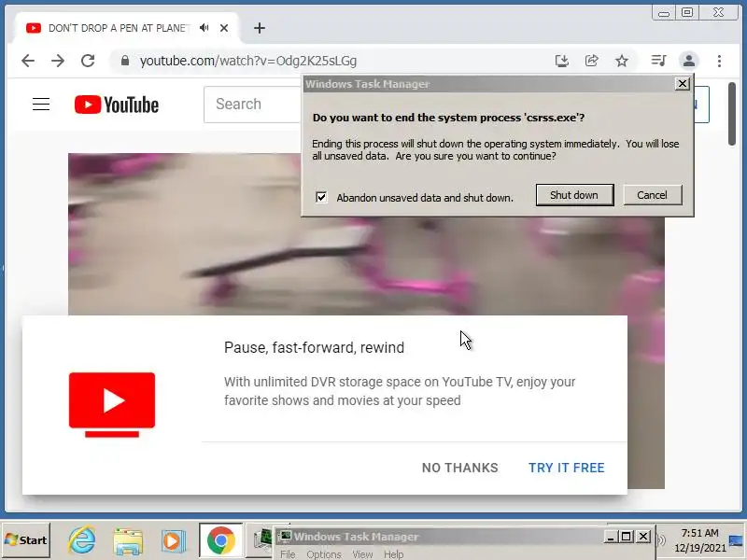
Task: Open Options menu in Task Manager window
Action: (x=323, y=554)
